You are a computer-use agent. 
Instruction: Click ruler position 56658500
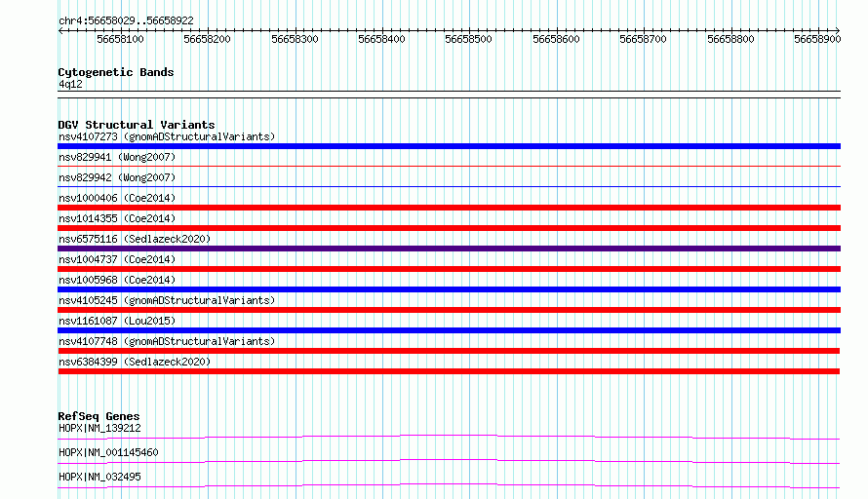point(468,39)
